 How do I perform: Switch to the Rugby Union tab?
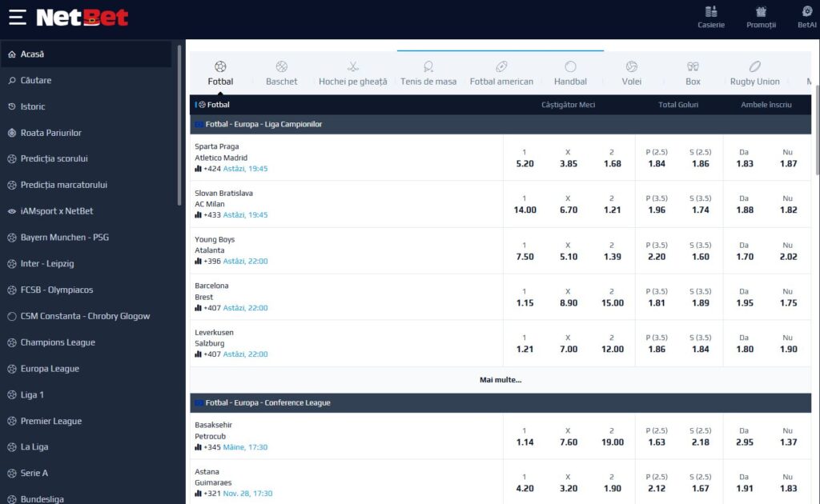(754, 73)
